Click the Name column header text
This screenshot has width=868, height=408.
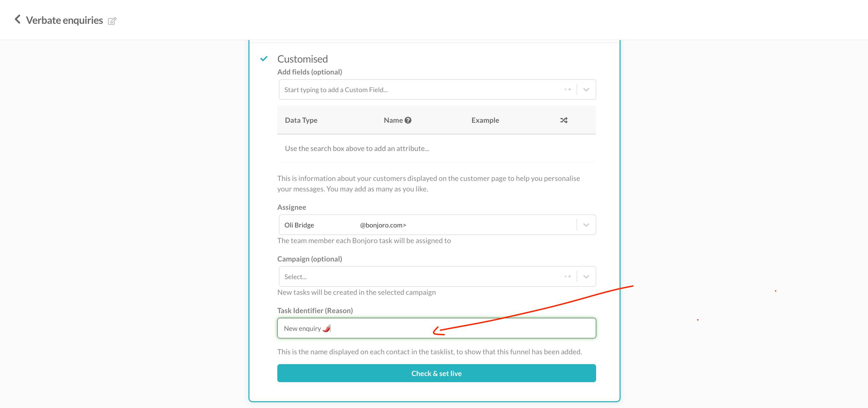tap(393, 120)
